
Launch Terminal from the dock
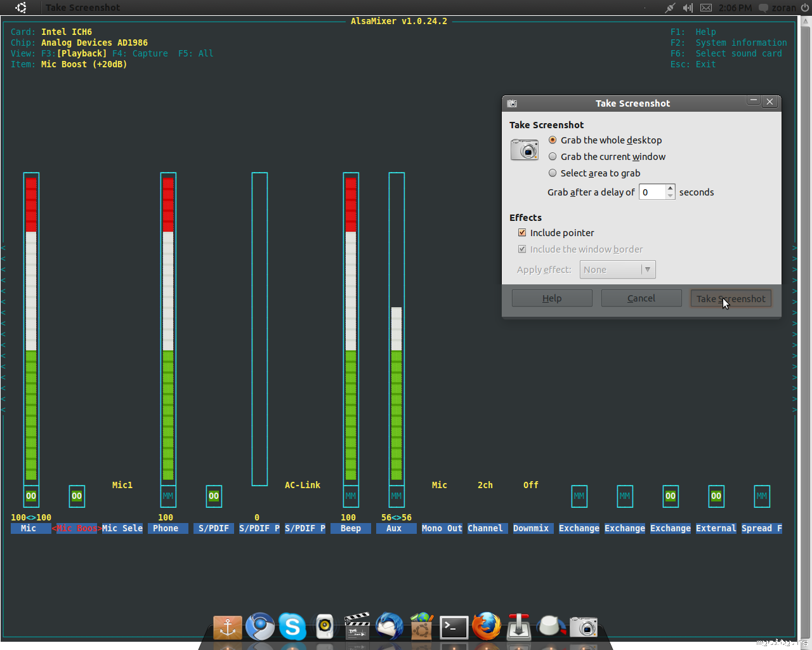454,627
